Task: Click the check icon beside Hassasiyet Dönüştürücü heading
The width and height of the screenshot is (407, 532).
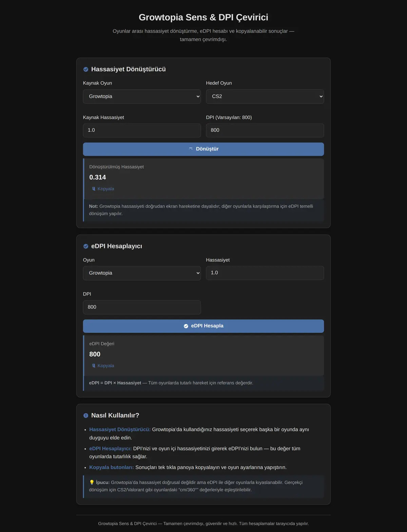Action: [86, 69]
